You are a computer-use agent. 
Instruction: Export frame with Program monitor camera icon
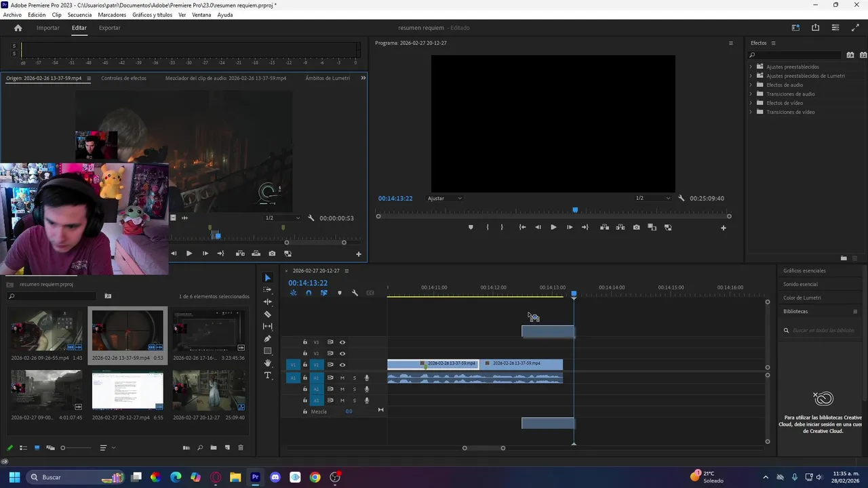(636, 228)
